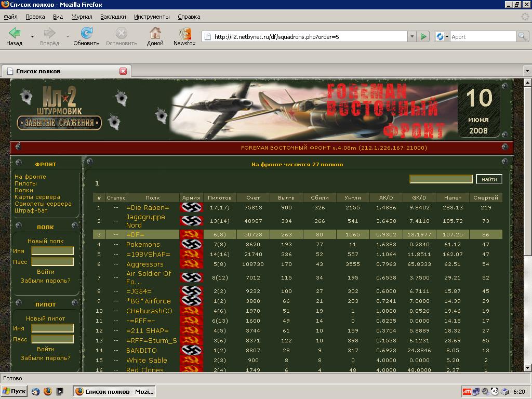
Task: Click the URL address bar
Action: coord(304,36)
